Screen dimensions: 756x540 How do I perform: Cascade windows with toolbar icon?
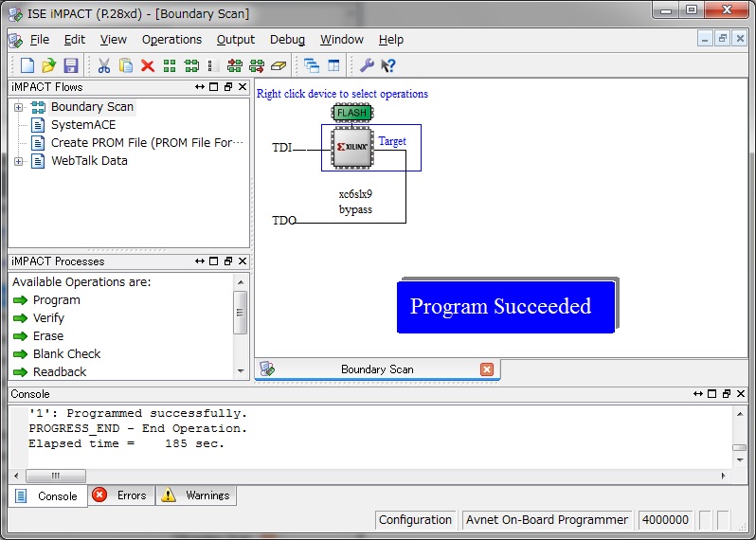point(312,65)
